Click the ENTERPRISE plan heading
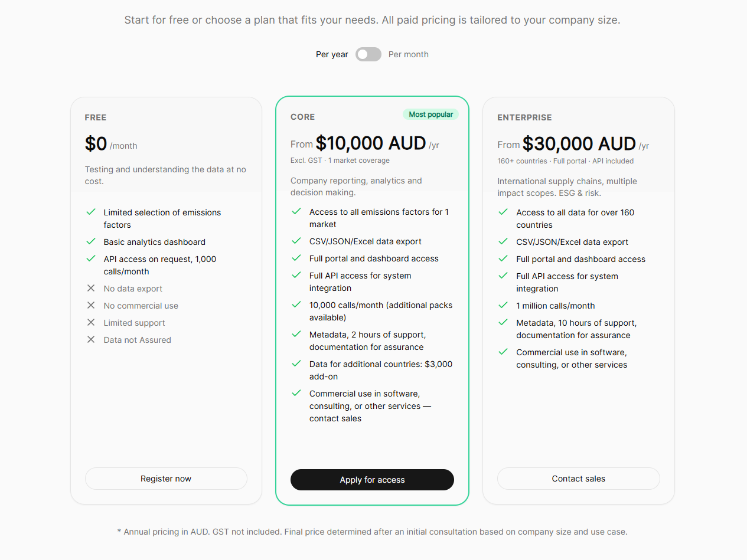747x560 pixels. [524, 117]
